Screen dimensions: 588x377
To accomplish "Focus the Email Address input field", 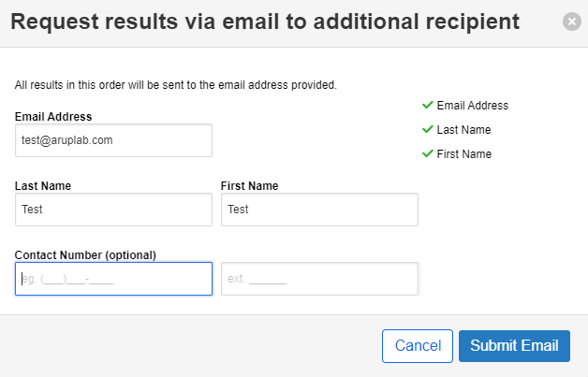I will click(113, 140).
